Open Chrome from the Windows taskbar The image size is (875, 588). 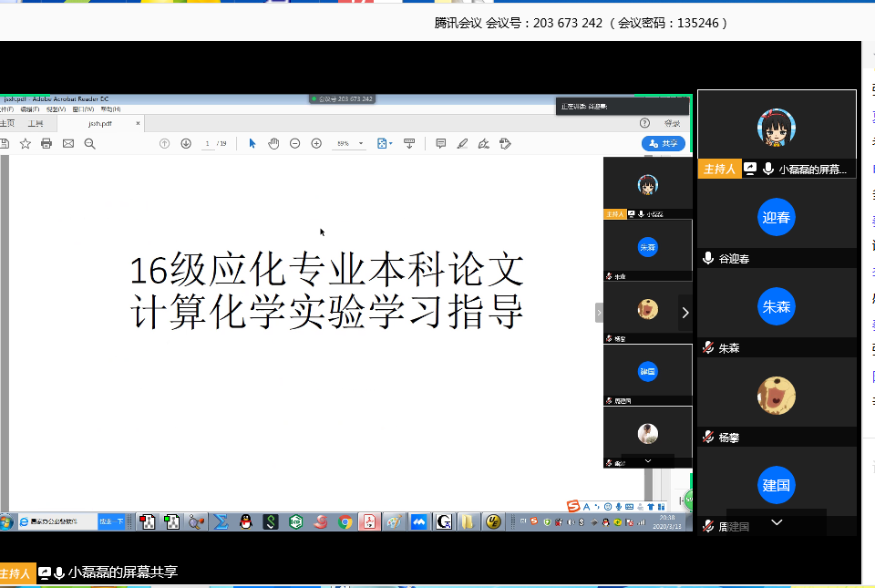click(x=345, y=522)
